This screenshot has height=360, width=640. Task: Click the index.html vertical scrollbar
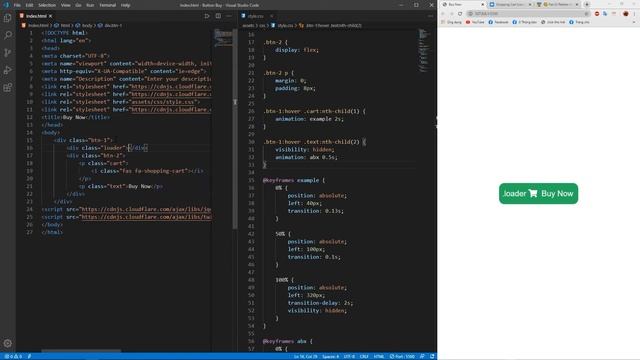pyautogui.click(x=235, y=129)
